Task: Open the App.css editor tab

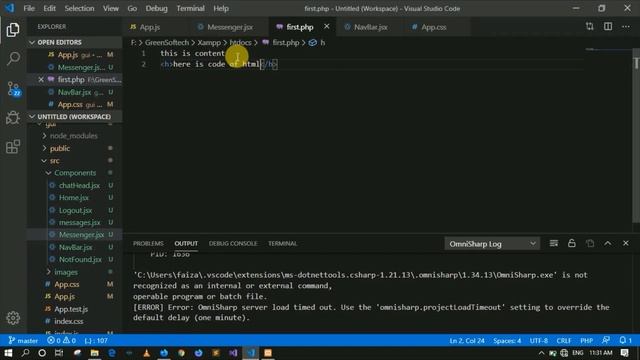Action: click(x=433, y=27)
